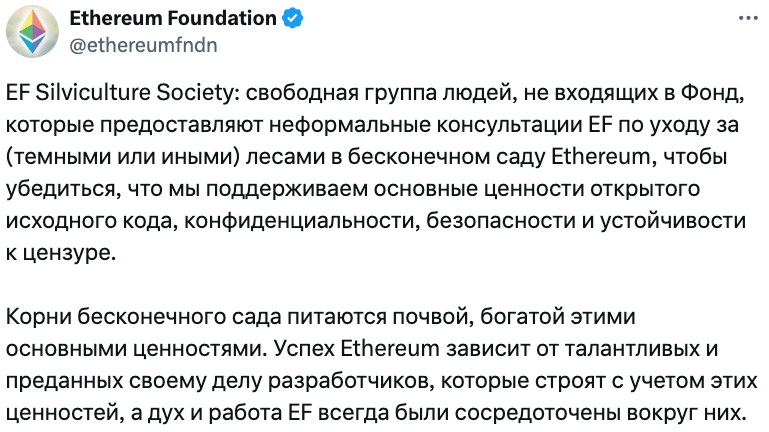Click the blue verified checkmark badge

[x=293, y=19]
